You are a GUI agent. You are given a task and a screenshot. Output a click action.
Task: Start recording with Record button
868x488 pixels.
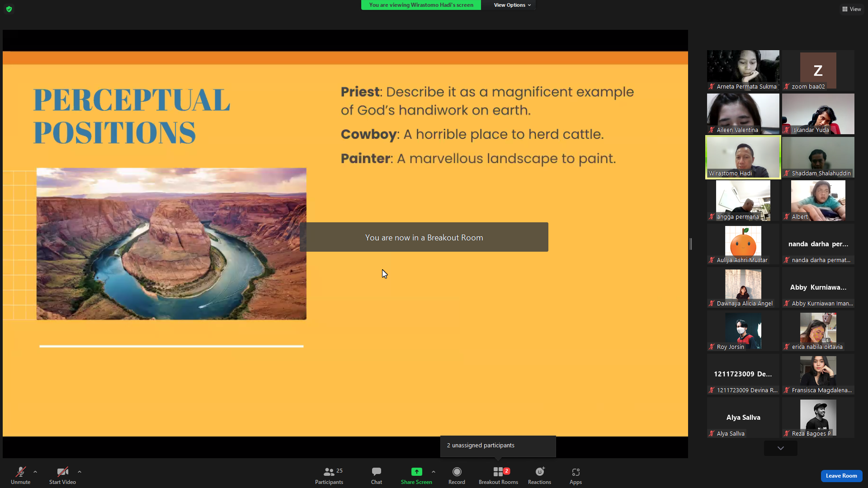[457, 476]
